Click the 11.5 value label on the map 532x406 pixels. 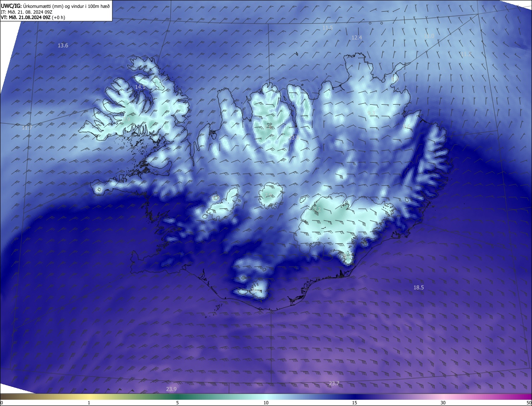(x=328, y=27)
